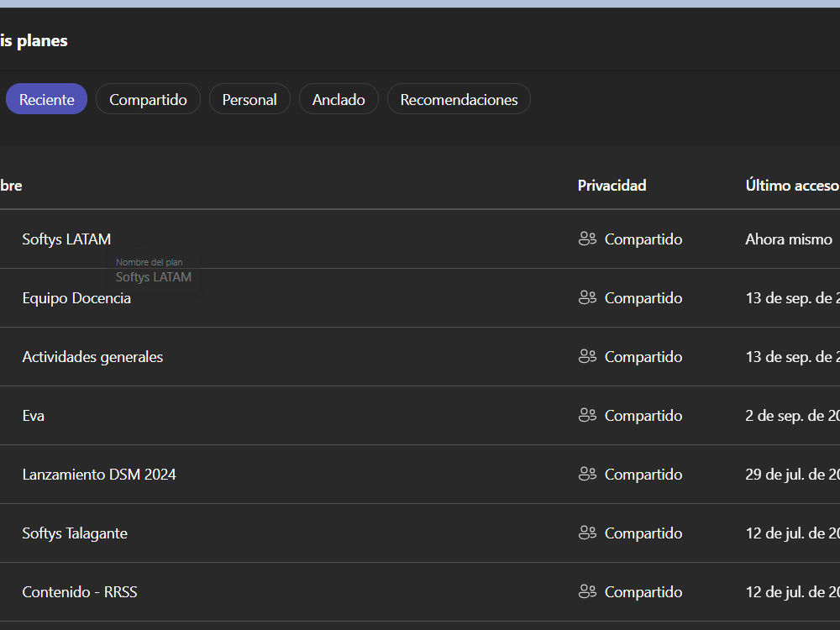The height and width of the screenshot is (630, 840).
Task: Click the shared people icon for Eva
Action: click(x=588, y=416)
